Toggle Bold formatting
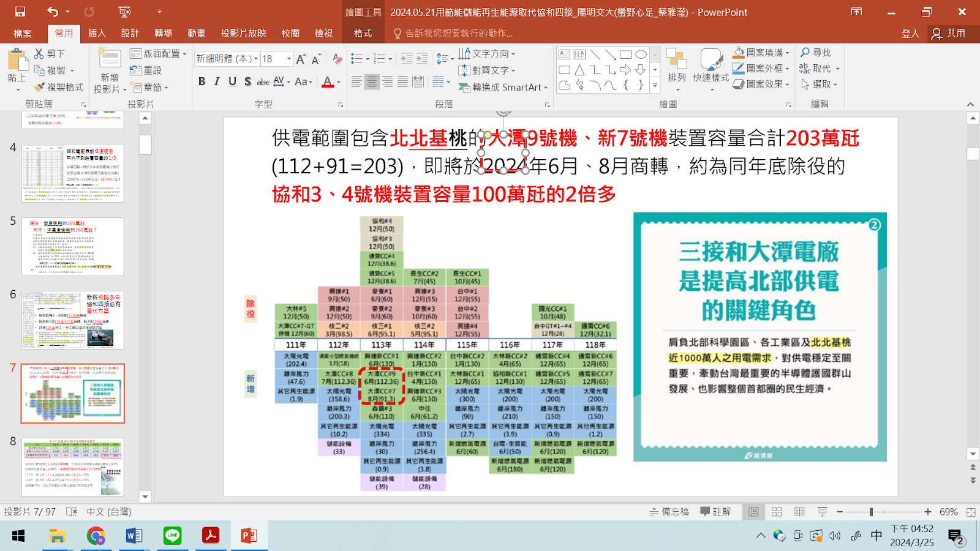Viewport: 980px width, 551px height. 202,81
